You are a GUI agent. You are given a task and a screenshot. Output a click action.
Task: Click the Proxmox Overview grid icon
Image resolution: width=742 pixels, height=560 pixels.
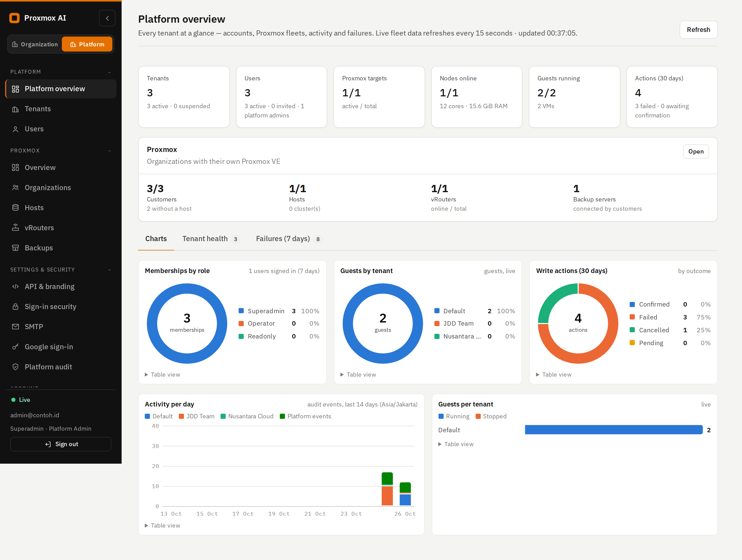coord(15,168)
